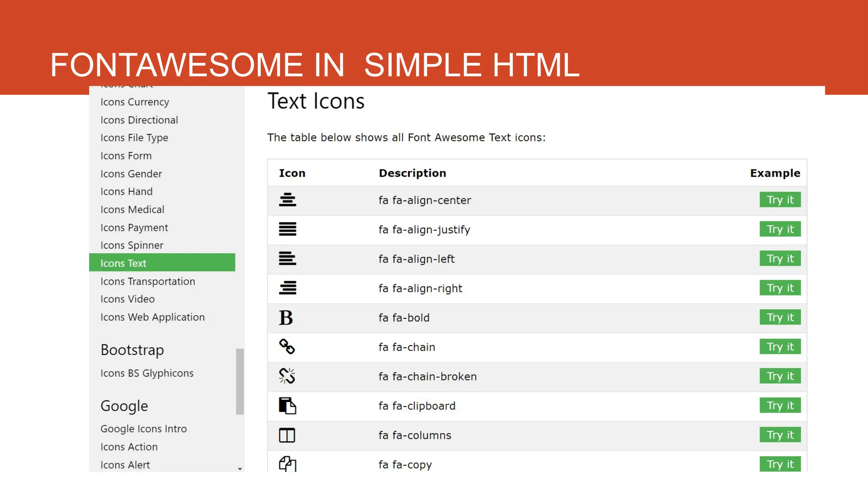
Task: Try it for fa-align-center
Action: (780, 200)
